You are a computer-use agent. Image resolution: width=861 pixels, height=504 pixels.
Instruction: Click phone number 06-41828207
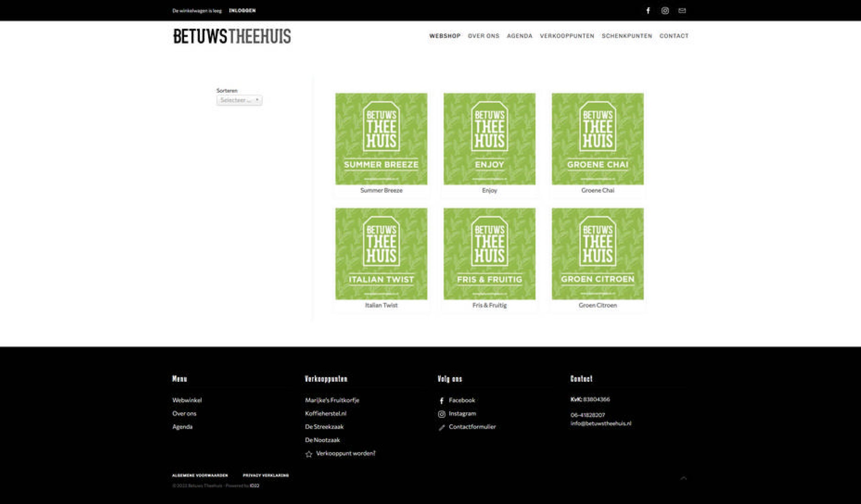588,415
